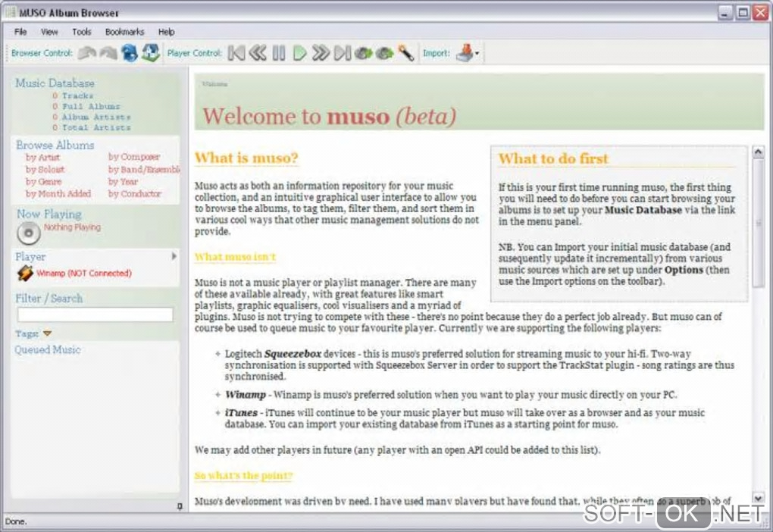Click the '0 Tracks' statistic

(73, 95)
